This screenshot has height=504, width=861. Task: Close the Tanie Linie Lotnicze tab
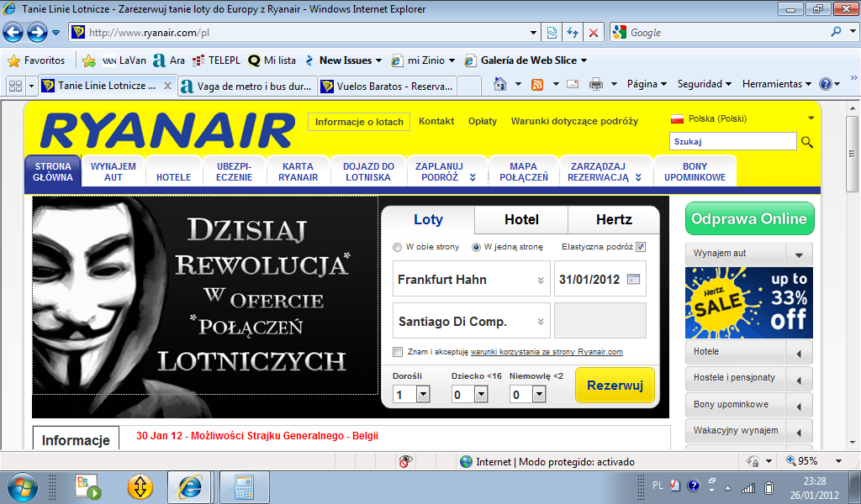[167, 86]
